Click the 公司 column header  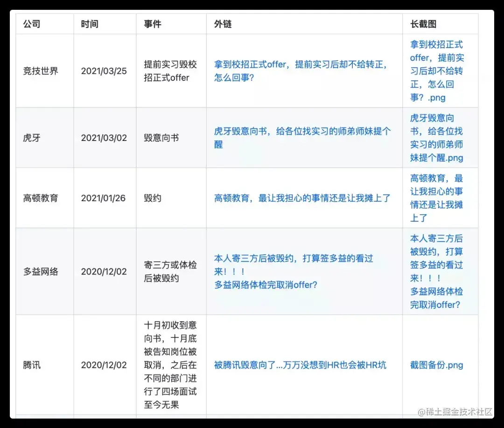point(32,23)
